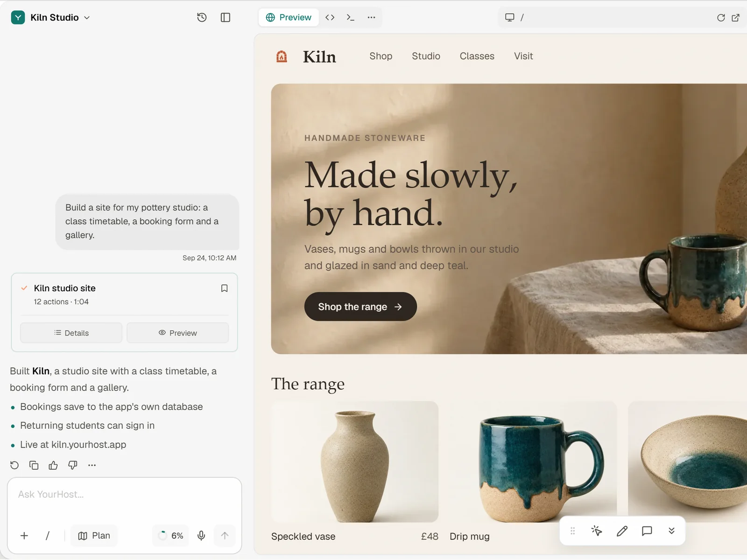
Task: Give the response a thumbs up
Action: pos(53,465)
